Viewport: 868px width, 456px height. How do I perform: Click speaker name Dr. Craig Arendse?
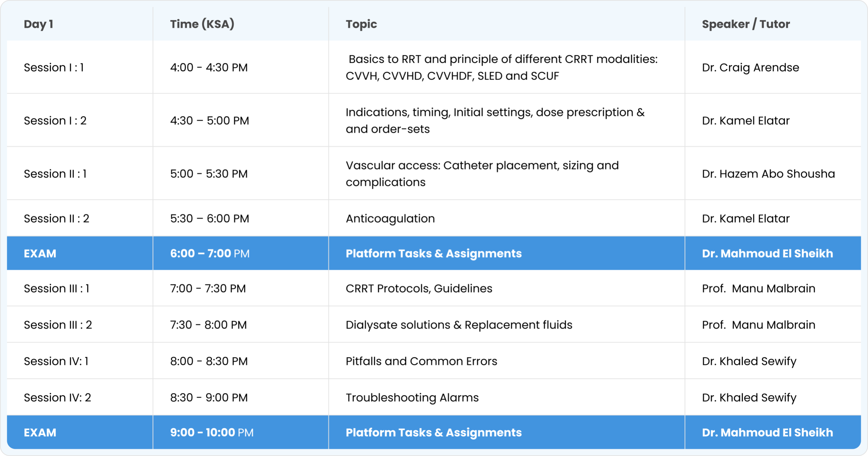[x=750, y=67]
